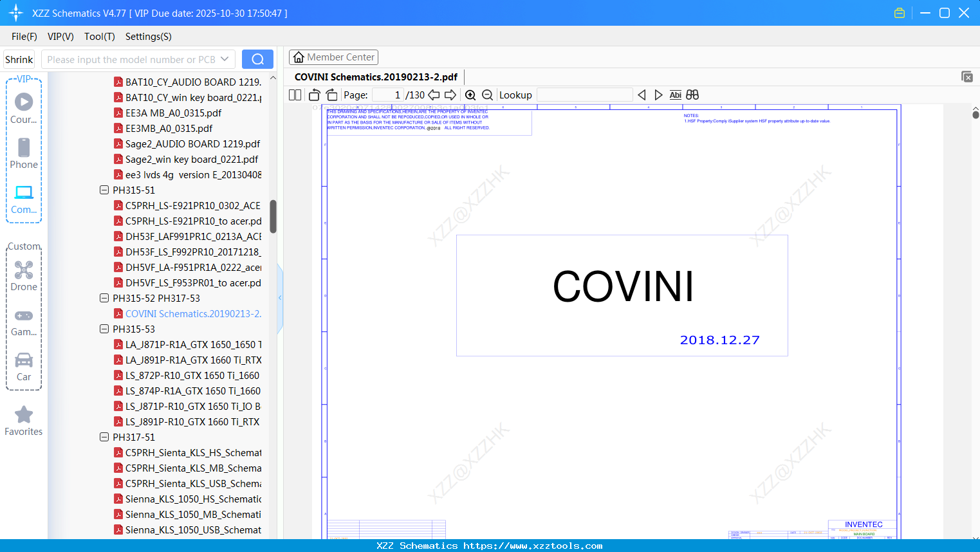980x552 pixels.
Task: Close the open PDF document panel
Action: click(x=967, y=77)
